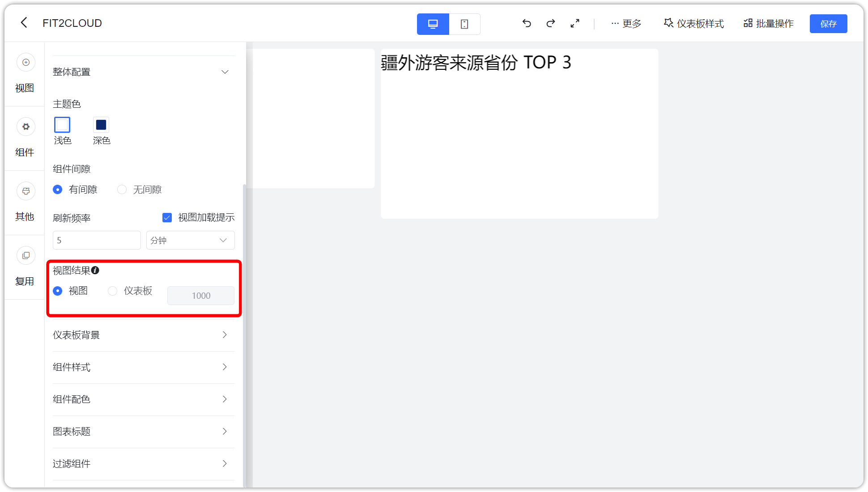This screenshot has height=492, width=868.
Task: Toggle 视图加载提示 checkbox
Action: tap(167, 218)
